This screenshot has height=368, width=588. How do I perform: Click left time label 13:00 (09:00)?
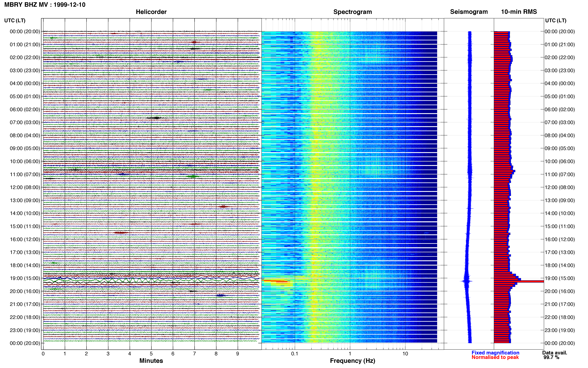tap(25, 200)
